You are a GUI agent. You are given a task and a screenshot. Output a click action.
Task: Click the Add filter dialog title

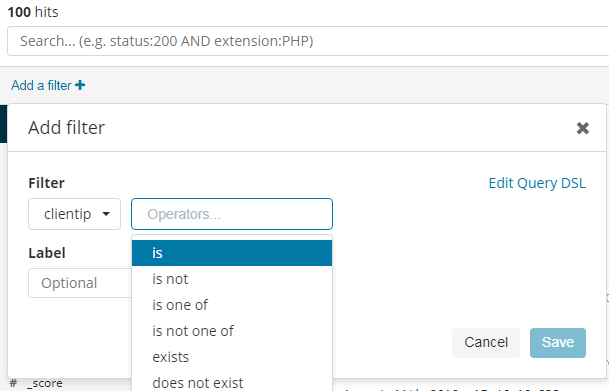[x=66, y=128]
